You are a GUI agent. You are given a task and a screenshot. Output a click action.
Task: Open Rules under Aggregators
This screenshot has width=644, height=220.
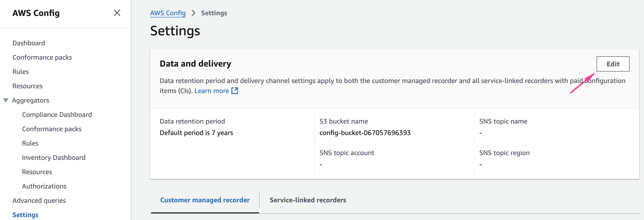point(30,143)
